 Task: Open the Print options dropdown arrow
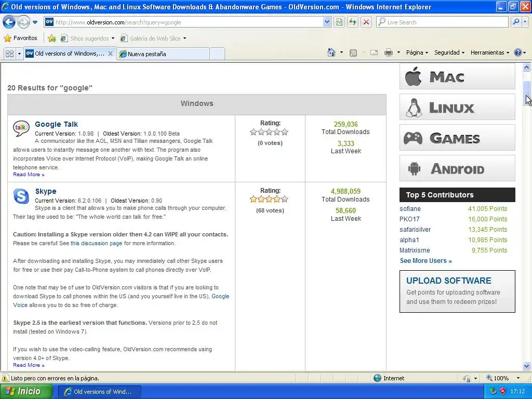tap(398, 52)
